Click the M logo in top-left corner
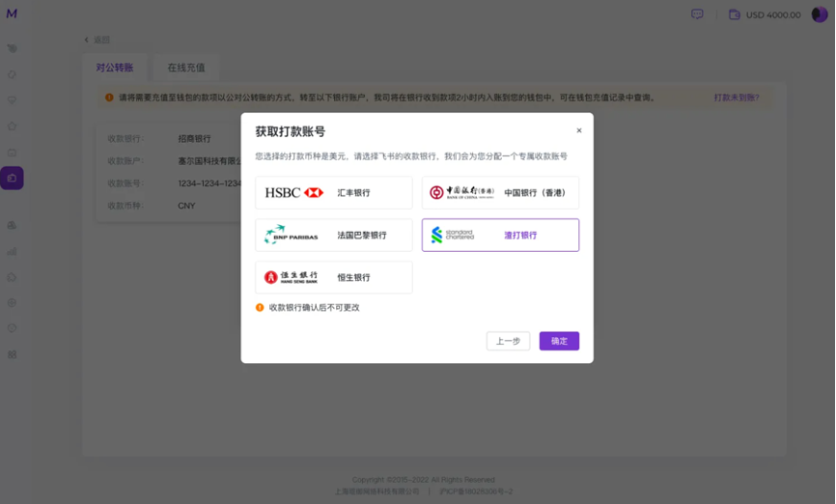 (13, 14)
